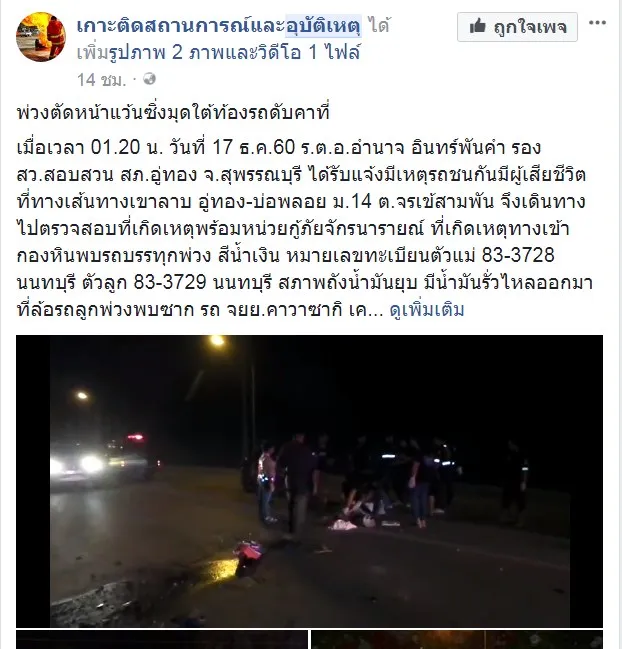Click the post body paragraph text
This screenshot has height=649, width=622.
[x=305, y=228]
